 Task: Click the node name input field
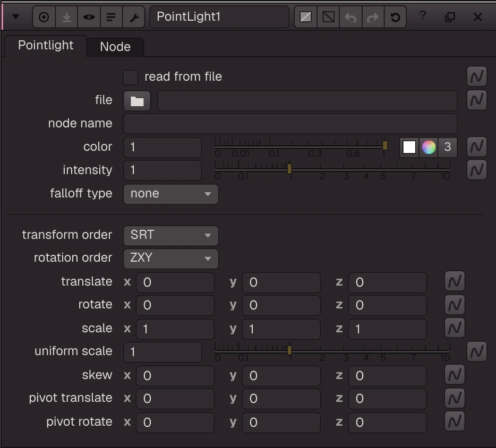pos(290,124)
